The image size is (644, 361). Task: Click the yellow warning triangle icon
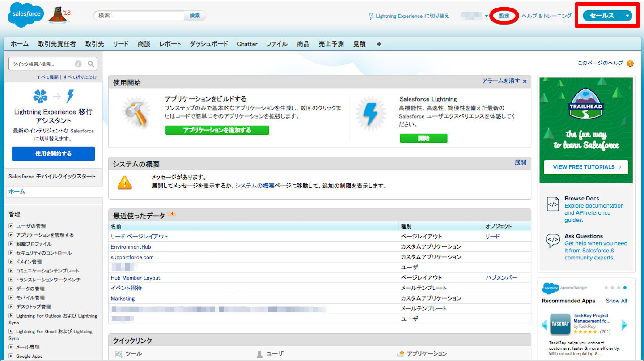[125, 182]
